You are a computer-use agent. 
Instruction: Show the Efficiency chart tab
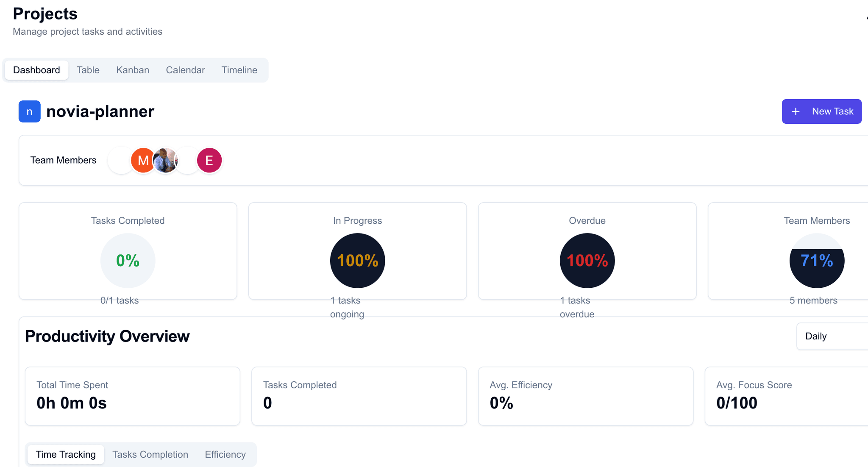click(225, 454)
